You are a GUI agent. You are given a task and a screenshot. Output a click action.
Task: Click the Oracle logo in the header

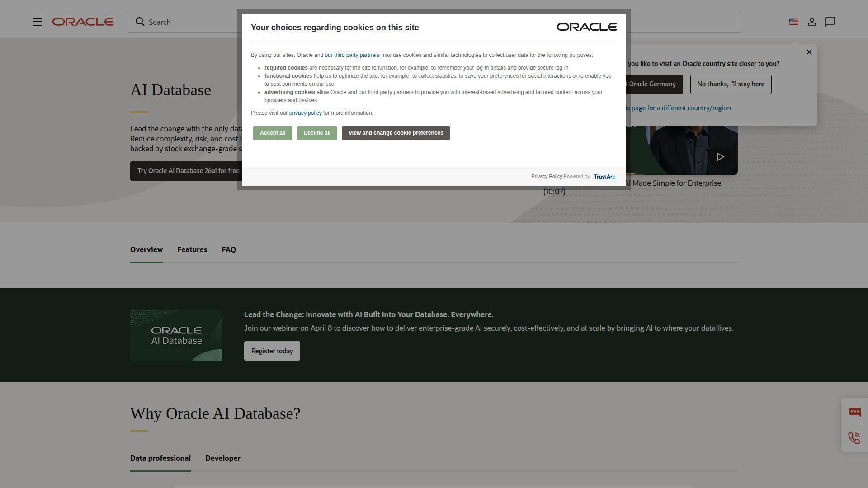pyautogui.click(x=83, y=21)
